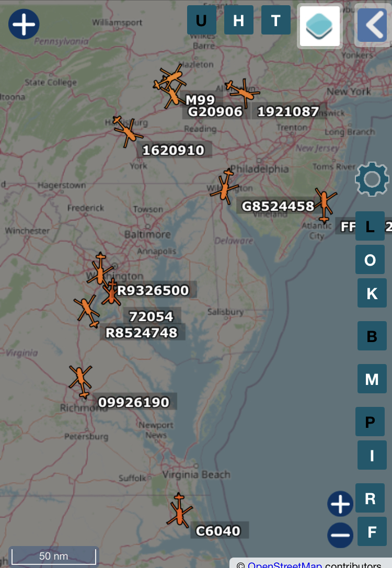Viewport: 392px width, 568px height.
Task: Click the M button on right sidebar
Action: coord(372,379)
